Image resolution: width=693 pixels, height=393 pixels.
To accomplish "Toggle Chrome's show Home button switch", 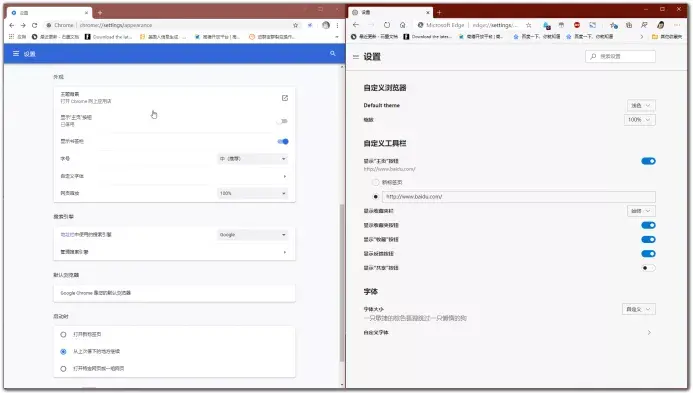I will [282, 121].
